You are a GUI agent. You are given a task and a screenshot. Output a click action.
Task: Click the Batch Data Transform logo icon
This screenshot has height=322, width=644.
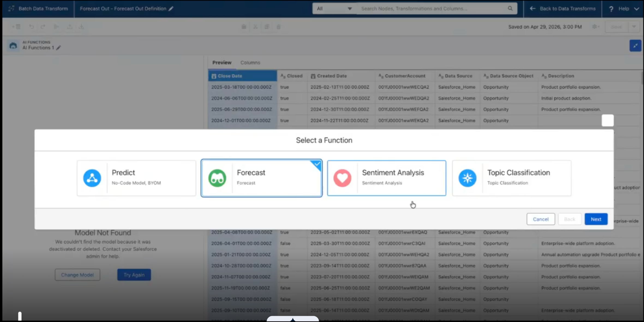pyautogui.click(x=11, y=8)
